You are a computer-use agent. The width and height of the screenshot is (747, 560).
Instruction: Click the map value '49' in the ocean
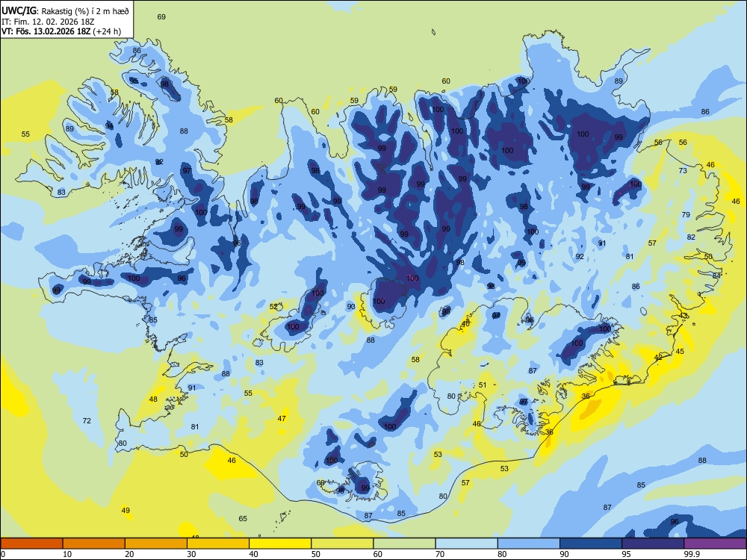pyautogui.click(x=125, y=510)
